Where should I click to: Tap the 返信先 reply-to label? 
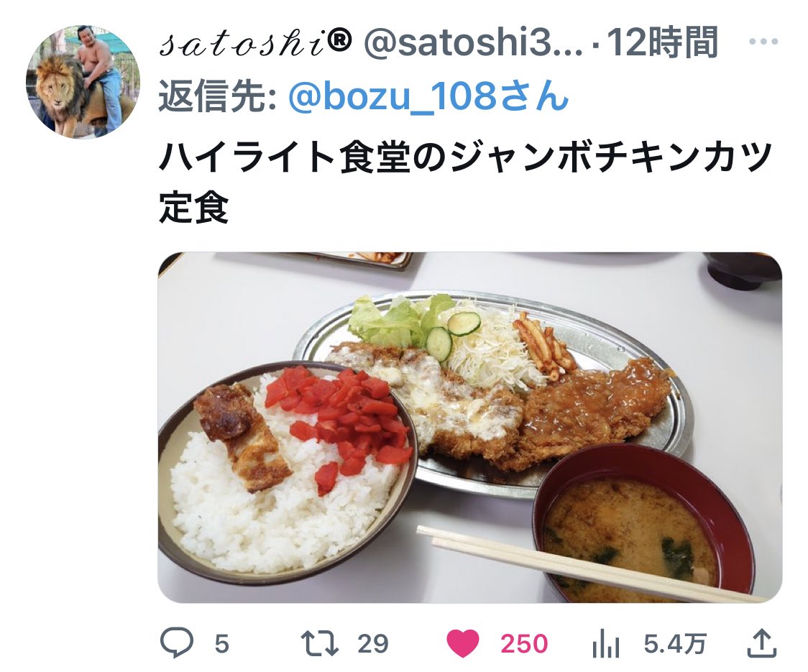click(217, 96)
